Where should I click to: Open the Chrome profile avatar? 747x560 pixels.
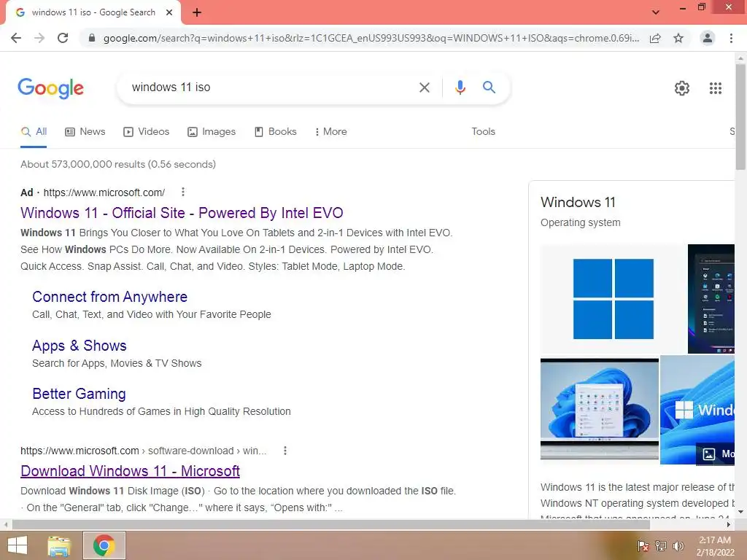click(708, 38)
